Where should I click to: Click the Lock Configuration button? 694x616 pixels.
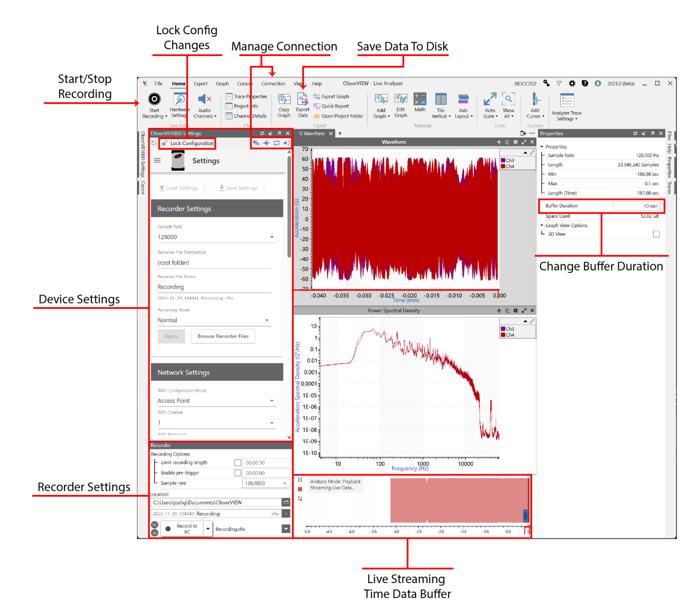tap(188, 143)
